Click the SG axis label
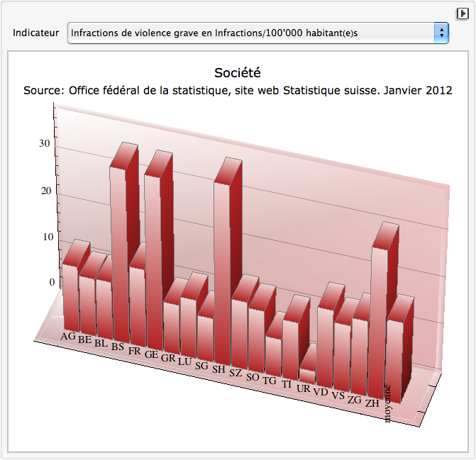The width and height of the screenshot is (476, 460). click(201, 366)
